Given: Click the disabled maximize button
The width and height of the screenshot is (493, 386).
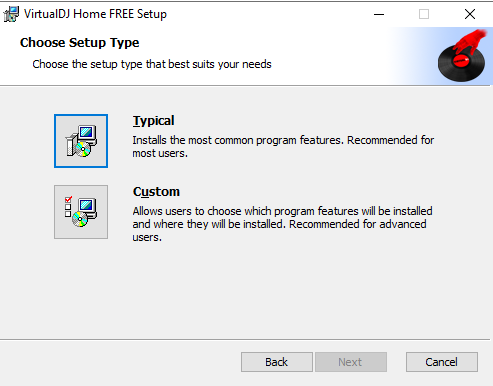Looking at the screenshot, I should pos(424,14).
